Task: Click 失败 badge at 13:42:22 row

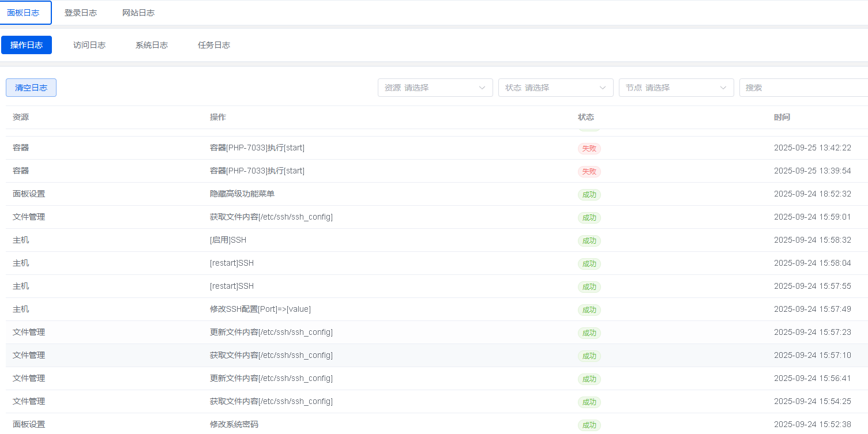Action: point(589,149)
